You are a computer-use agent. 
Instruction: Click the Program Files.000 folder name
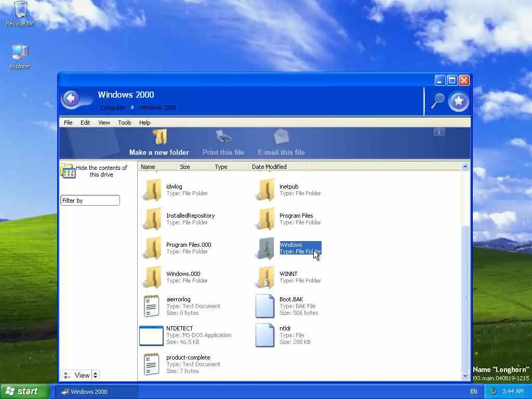[x=189, y=245]
